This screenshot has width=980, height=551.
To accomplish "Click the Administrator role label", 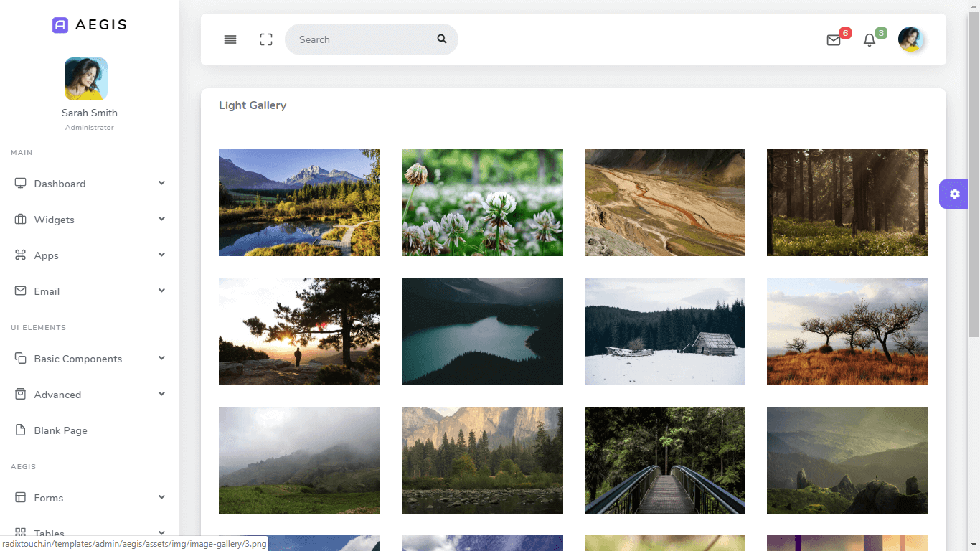I will point(90,128).
